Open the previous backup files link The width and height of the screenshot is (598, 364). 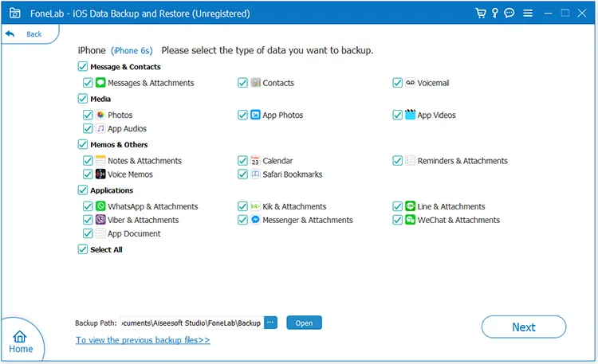point(143,339)
